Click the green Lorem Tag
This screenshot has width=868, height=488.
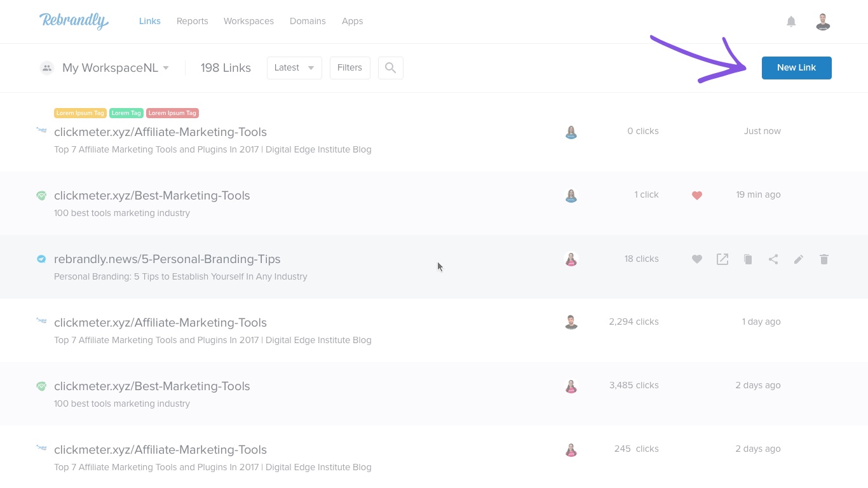[126, 113]
